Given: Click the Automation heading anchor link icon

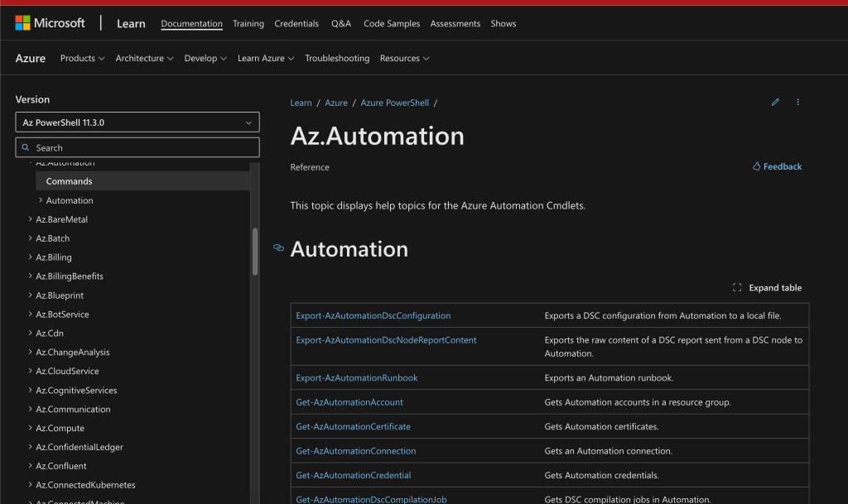Looking at the screenshot, I should click(x=278, y=248).
